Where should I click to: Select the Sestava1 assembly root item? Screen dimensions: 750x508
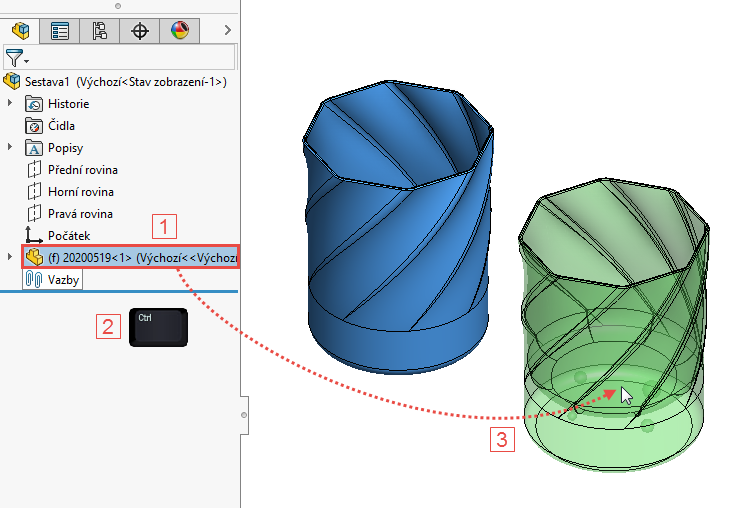pos(126,82)
